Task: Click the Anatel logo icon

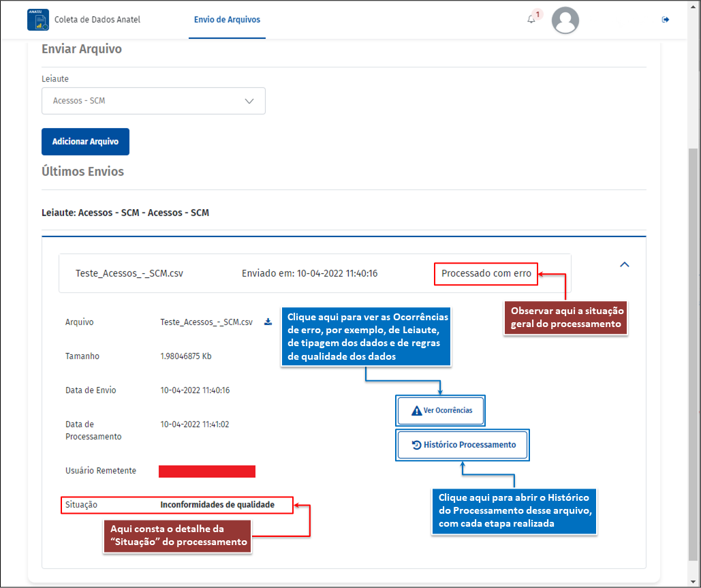Action: click(x=38, y=20)
